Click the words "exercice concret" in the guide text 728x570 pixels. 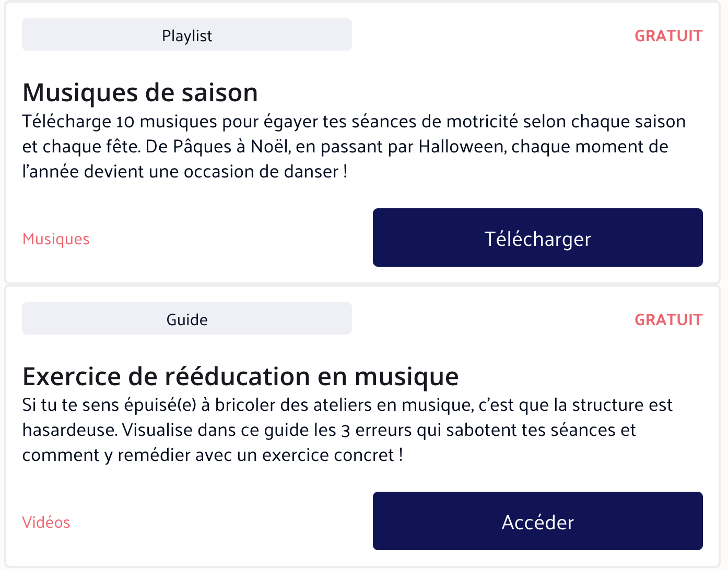pyautogui.click(x=327, y=455)
